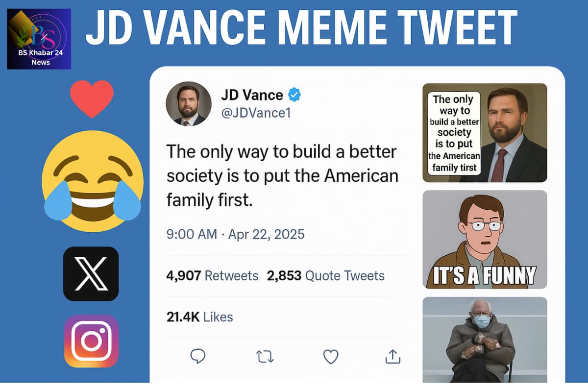The width and height of the screenshot is (588, 392).
Task: Click the @JDVance1 handle text
Action: [x=255, y=112]
